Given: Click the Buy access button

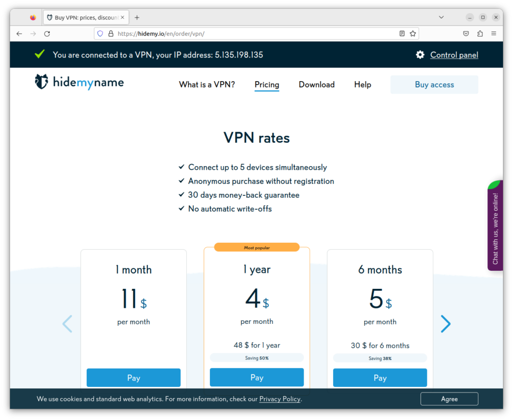Looking at the screenshot, I should [x=434, y=85].
